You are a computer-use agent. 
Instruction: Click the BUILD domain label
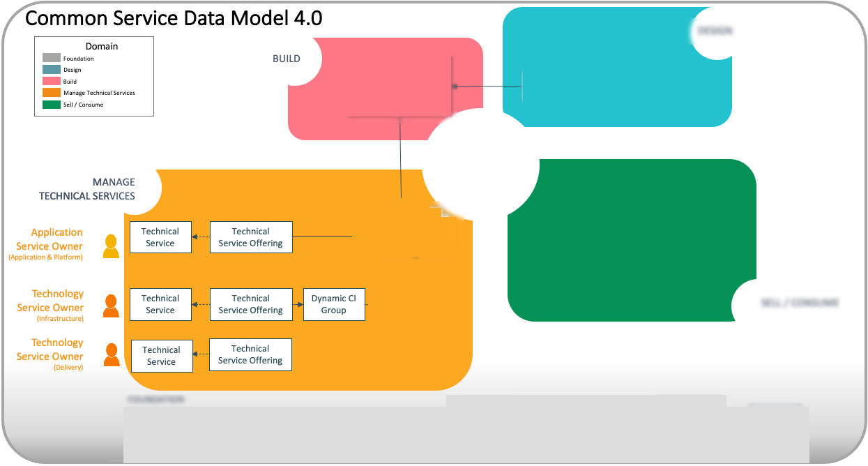point(287,59)
